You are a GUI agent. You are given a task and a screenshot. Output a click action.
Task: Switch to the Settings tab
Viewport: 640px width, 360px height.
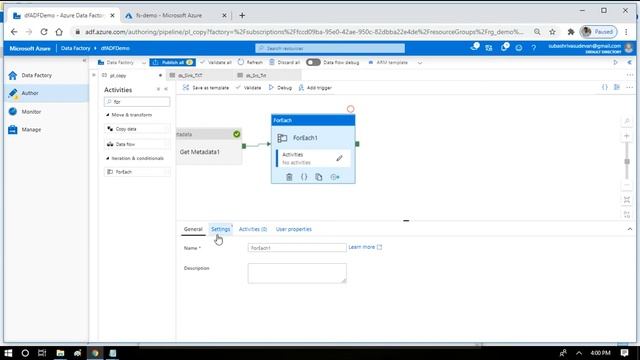click(220, 229)
